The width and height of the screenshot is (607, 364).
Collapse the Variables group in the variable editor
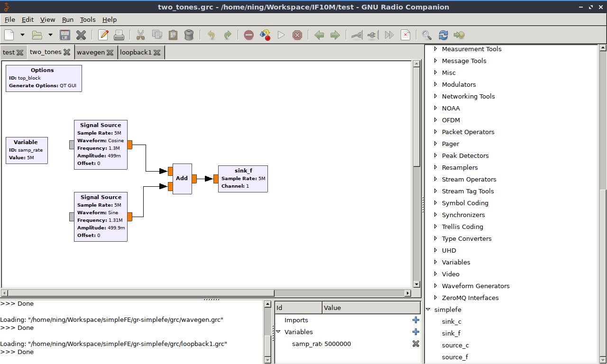[x=278, y=332]
